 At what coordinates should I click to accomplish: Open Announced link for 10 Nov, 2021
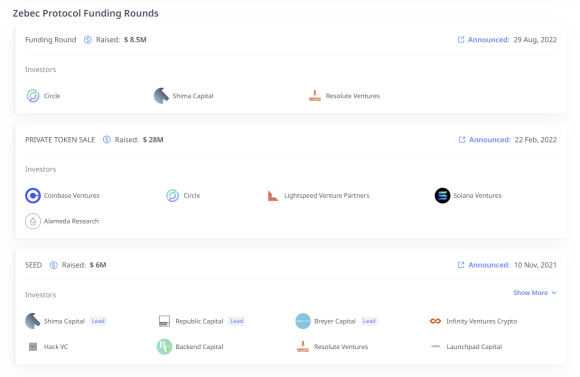tap(489, 265)
